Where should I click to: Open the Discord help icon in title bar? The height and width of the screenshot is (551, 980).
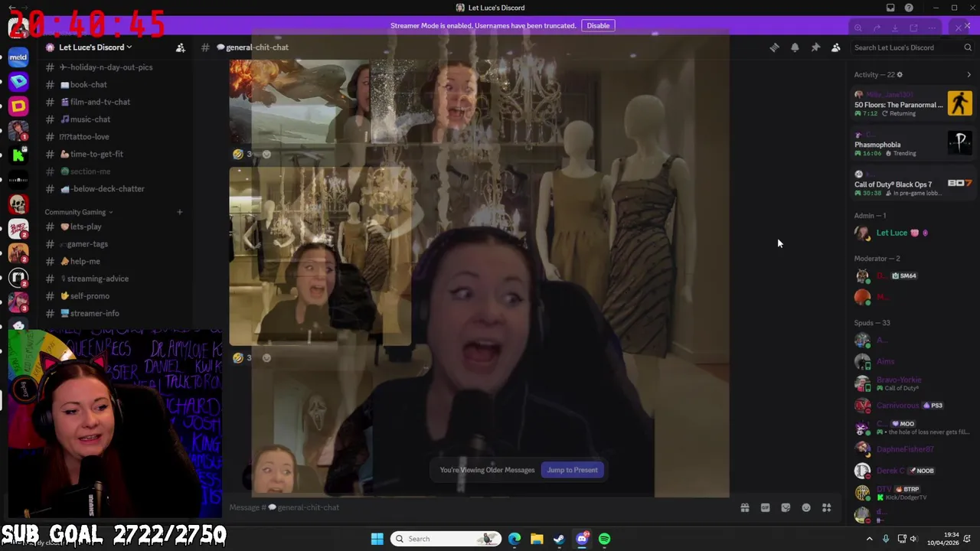[x=909, y=8]
